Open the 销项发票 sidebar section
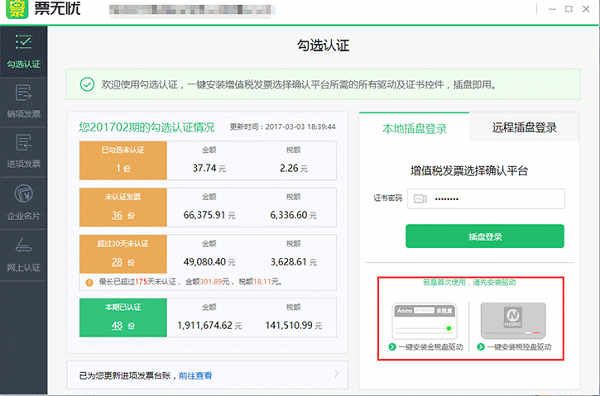600x396 pixels. pos(24,102)
